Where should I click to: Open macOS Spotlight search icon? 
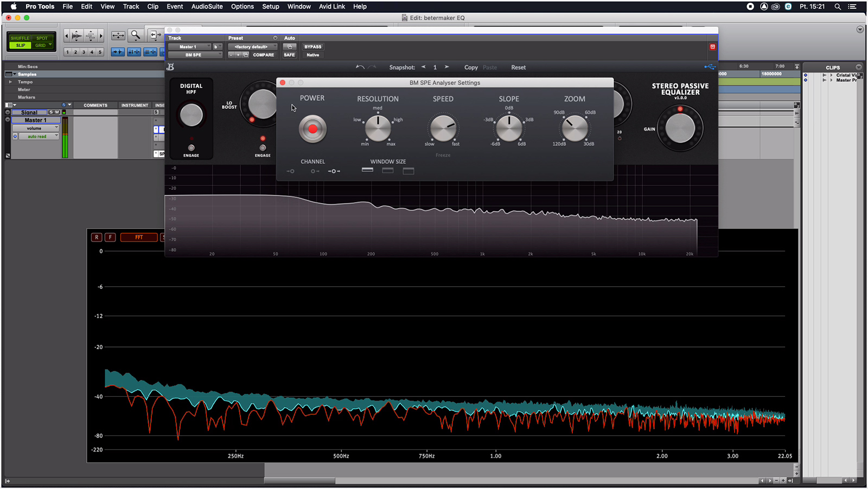838,7
